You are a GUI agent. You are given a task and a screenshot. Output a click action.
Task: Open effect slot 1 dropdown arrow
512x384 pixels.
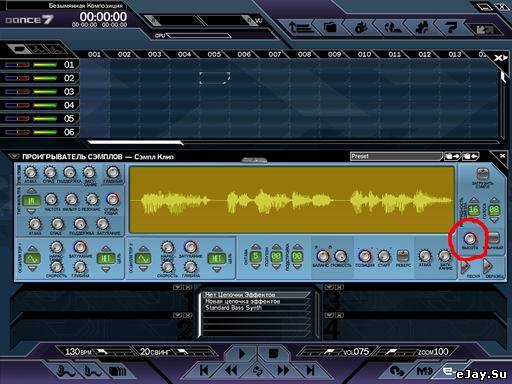(177, 287)
